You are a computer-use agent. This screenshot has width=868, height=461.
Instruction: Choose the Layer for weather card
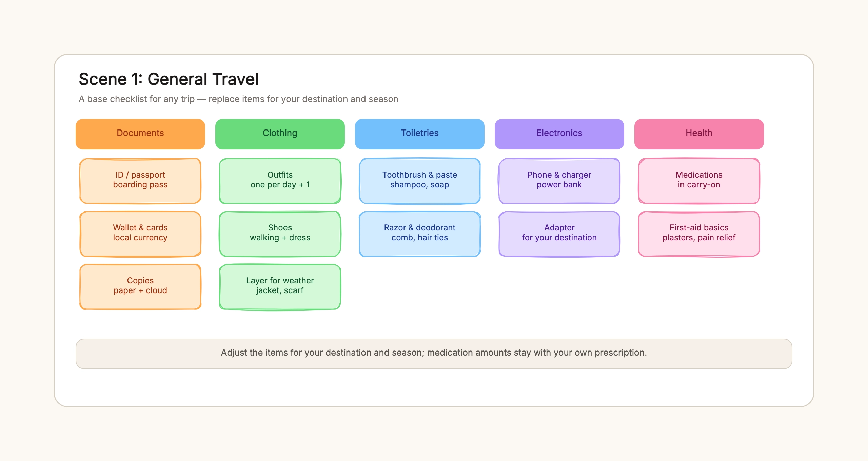point(280,286)
